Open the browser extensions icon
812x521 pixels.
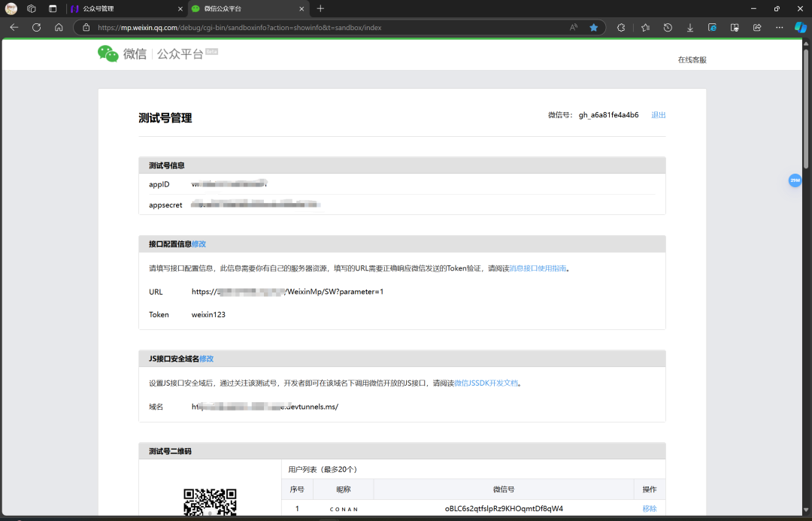coord(621,28)
